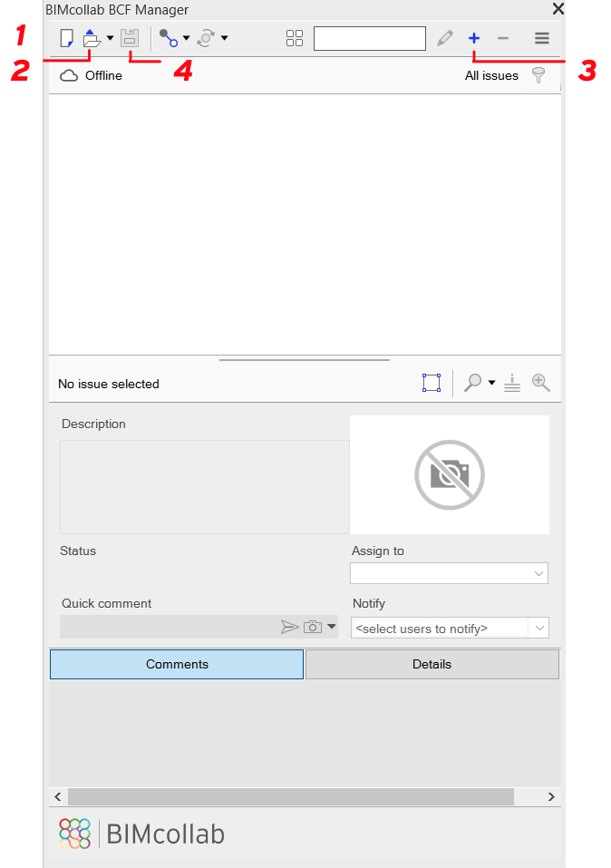The width and height of the screenshot is (611, 868).
Task: Click the selection box icon in issue bar
Action: click(x=432, y=383)
